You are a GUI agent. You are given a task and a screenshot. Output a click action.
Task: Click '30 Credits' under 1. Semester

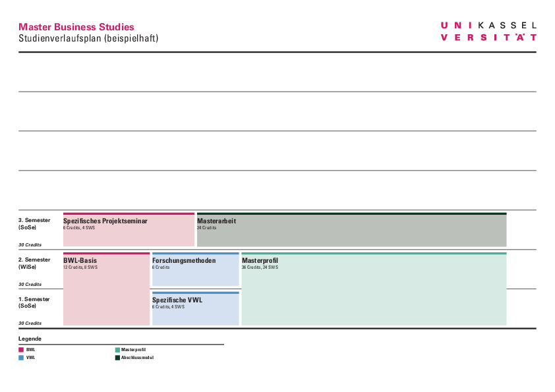tap(30, 323)
